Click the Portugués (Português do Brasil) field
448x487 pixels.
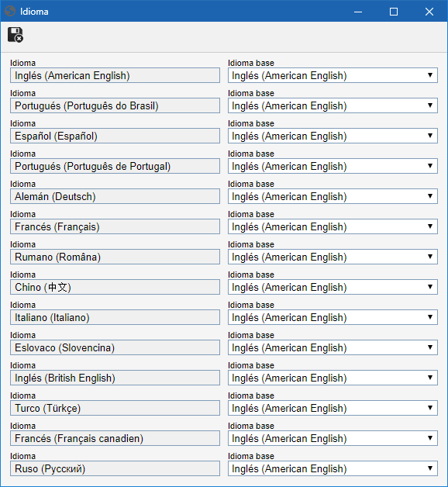115,105
